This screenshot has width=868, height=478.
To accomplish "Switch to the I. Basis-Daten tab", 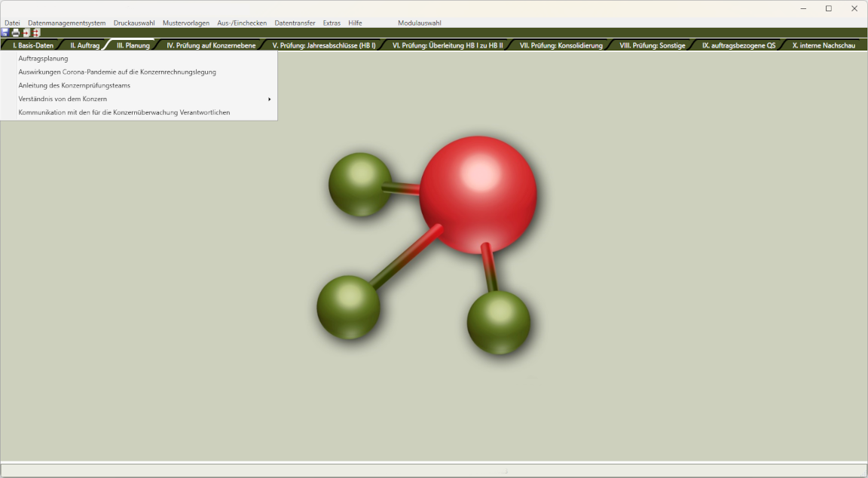I will point(33,45).
